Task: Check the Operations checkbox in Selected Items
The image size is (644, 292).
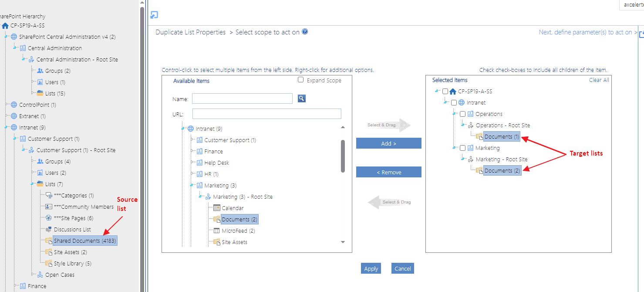Action: tap(462, 114)
